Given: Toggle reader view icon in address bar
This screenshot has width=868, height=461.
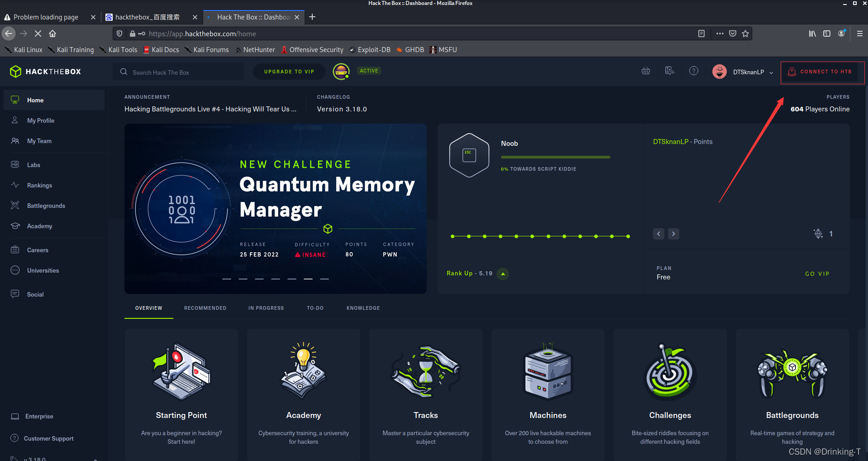Looking at the screenshot, I should (701, 34).
